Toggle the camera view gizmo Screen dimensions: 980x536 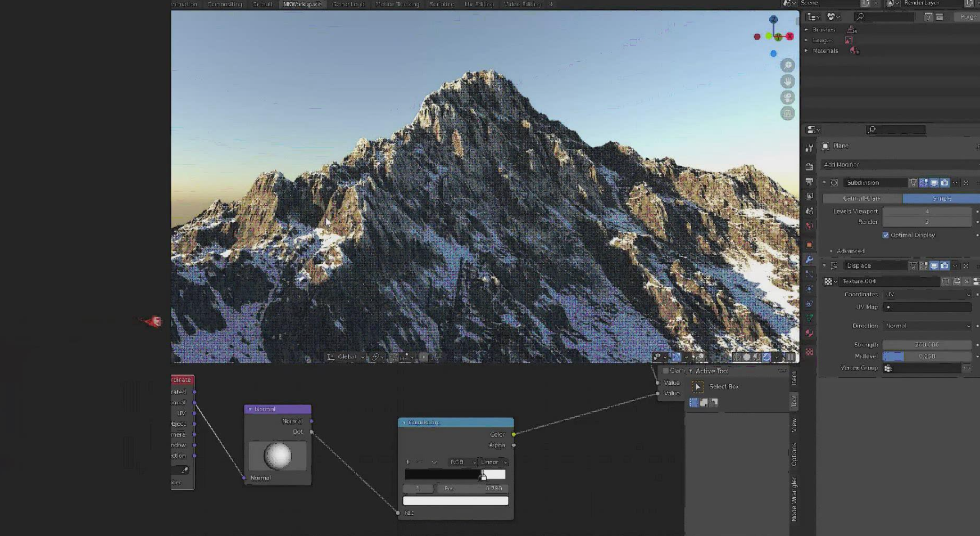coord(788,97)
